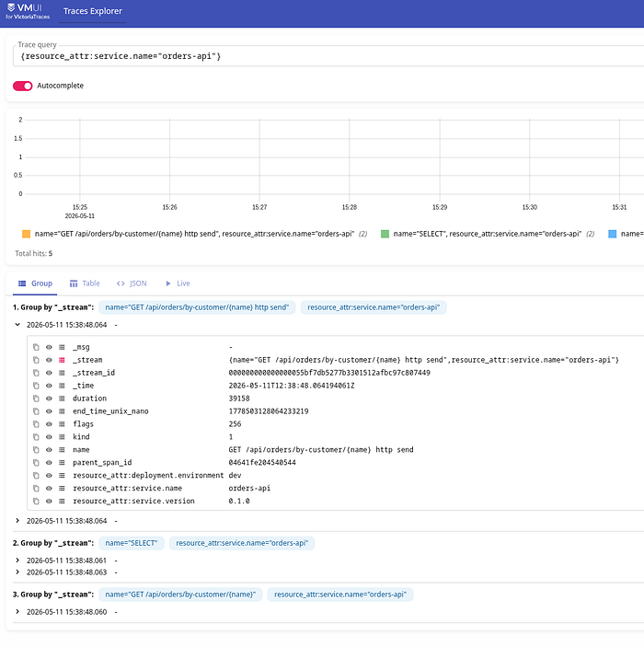Switch to the Group tab
The image size is (644, 647).
[x=35, y=283]
